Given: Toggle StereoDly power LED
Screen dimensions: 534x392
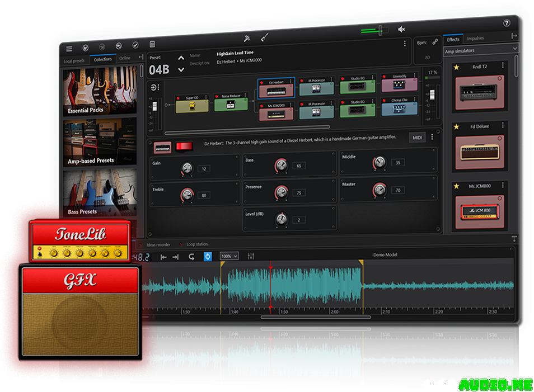Looking at the screenshot, I should coord(385,77).
